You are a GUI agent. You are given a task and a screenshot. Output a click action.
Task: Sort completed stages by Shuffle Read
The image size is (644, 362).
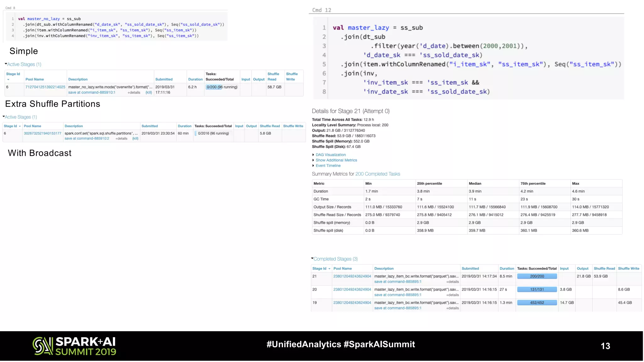[604, 269]
